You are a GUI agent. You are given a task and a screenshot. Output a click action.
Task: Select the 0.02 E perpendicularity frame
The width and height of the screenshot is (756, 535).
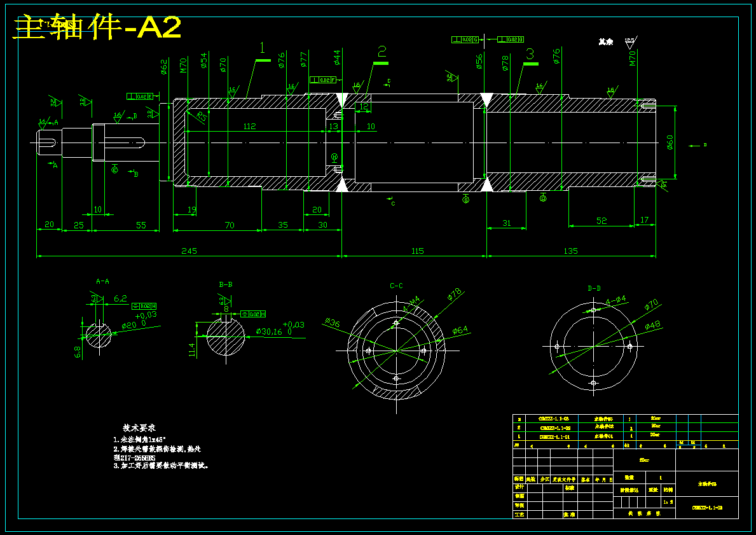140,97
